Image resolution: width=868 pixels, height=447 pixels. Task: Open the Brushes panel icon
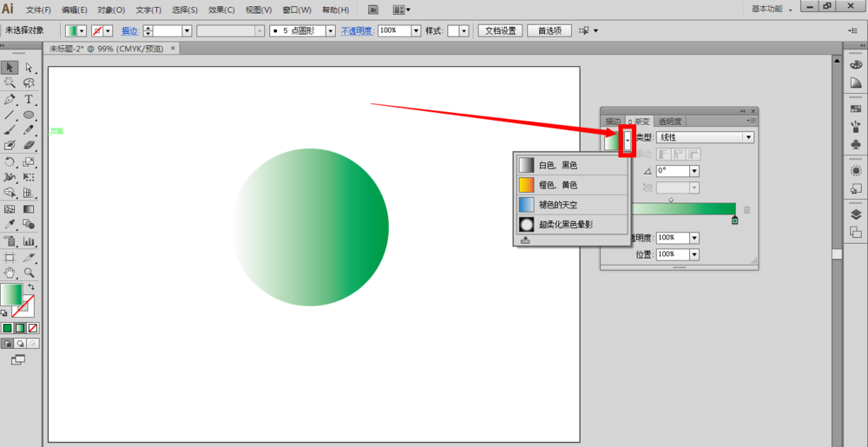click(x=856, y=127)
